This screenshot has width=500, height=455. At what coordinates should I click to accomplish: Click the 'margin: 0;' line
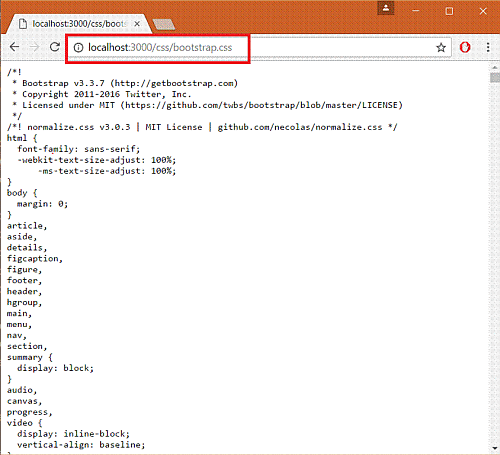pos(42,204)
